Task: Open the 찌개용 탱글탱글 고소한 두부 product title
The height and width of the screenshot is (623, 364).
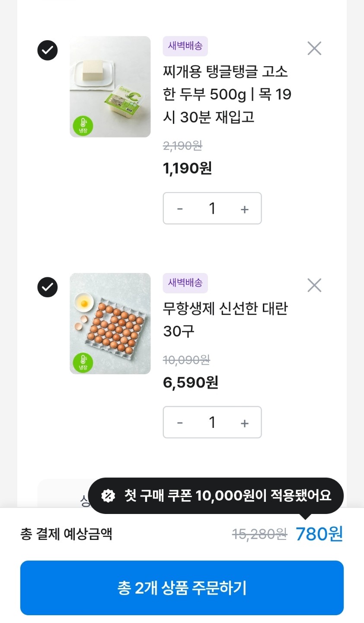Action: pos(227,94)
